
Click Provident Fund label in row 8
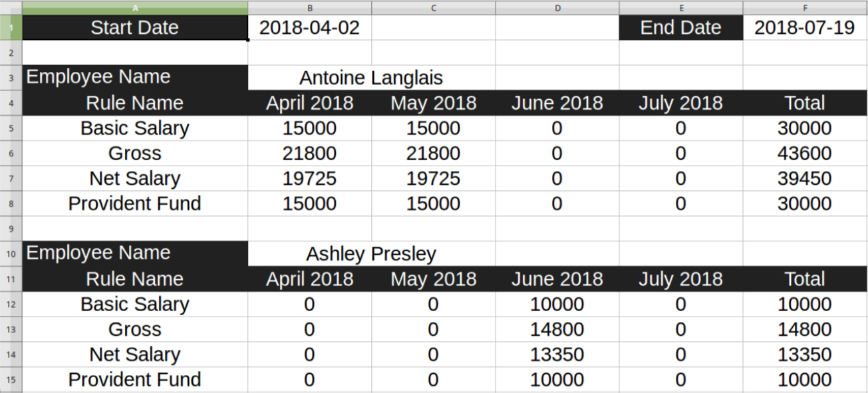pyautogui.click(x=135, y=203)
